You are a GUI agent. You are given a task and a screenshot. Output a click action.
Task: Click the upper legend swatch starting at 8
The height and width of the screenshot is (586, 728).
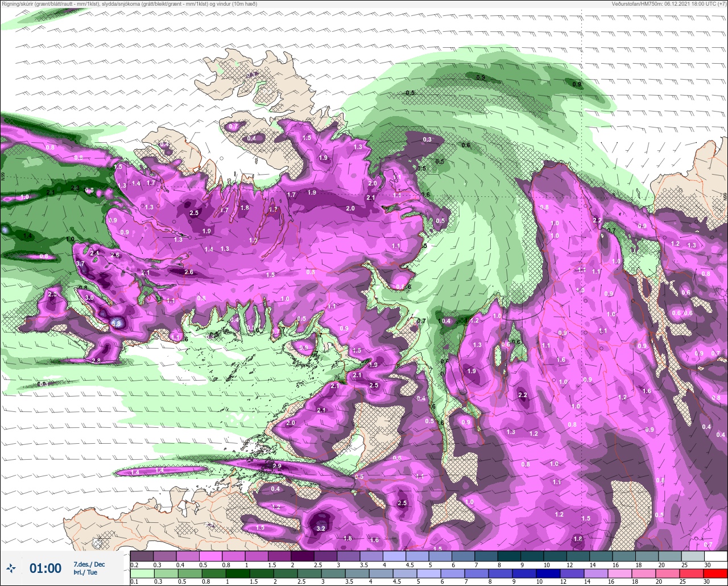click(509, 556)
